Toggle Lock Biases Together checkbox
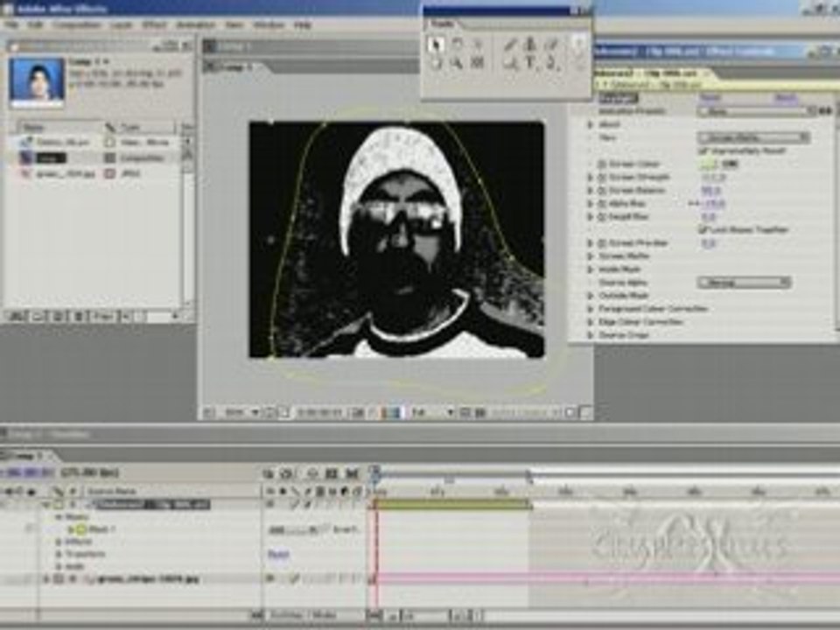Screen dimensions: 840x630 point(703,230)
